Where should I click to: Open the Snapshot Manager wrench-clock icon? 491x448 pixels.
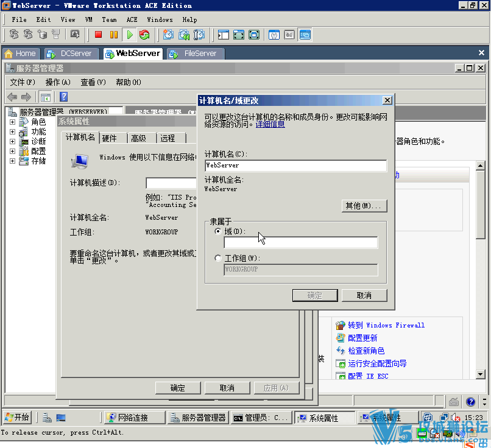coord(199,35)
